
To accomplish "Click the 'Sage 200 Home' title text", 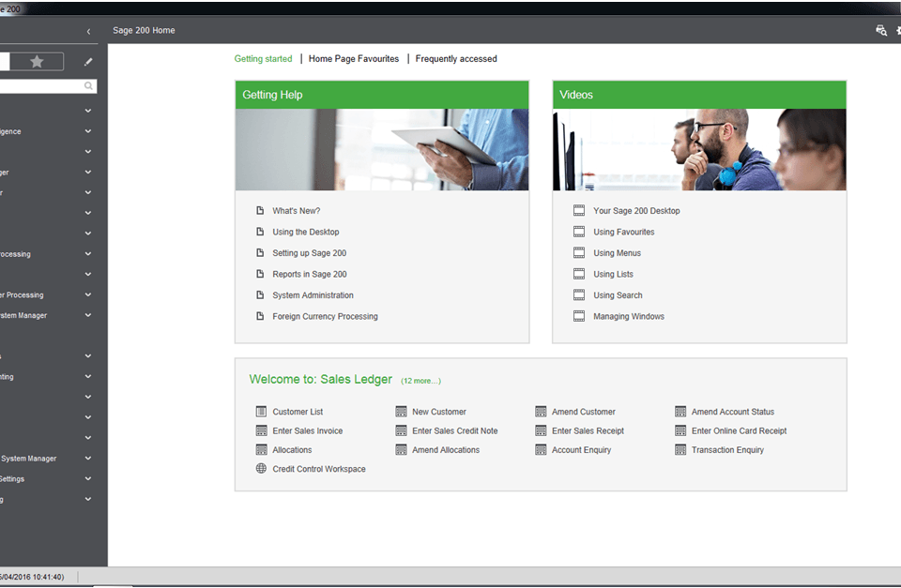I will click(144, 30).
